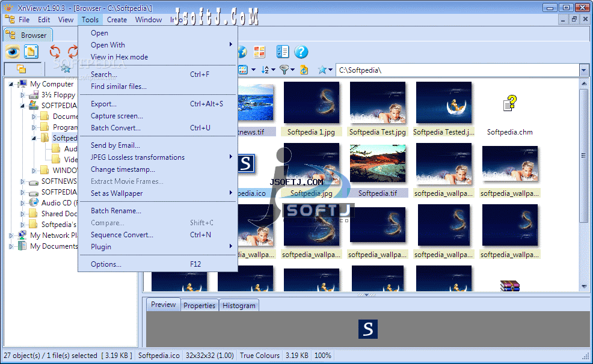The width and height of the screenshot is (593, 364).
Task: Click the filter funnel icon
Action: click(284, 70)
